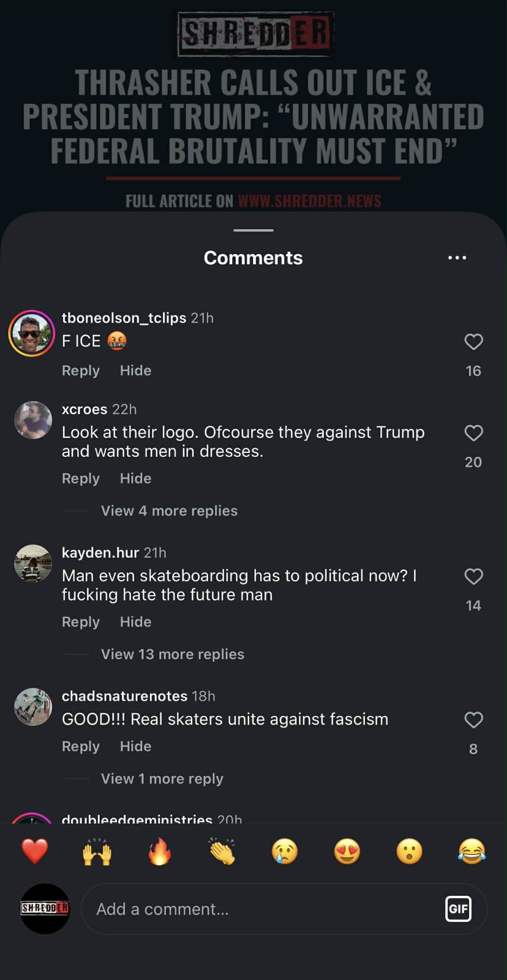The height and width of the screenshot is (980, 507).
Task: Like tboneolson_tclips' comment
Action: pyautogui.click(x=474, y=342)
